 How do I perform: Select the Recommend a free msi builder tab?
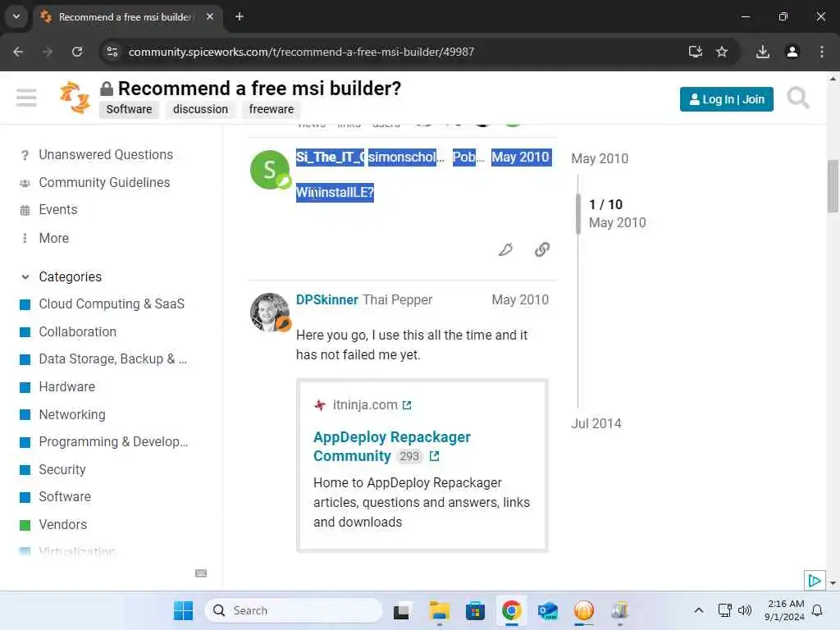coord(124,17)
